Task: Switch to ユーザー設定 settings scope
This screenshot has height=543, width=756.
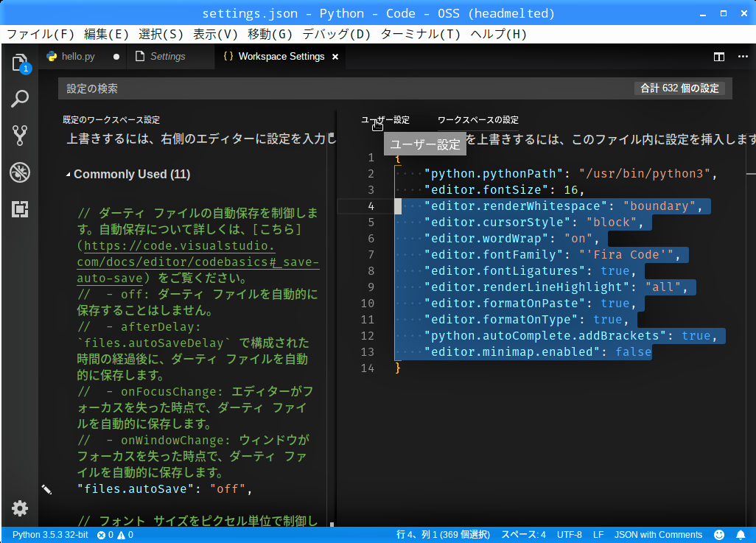Action: click(385, 120)
